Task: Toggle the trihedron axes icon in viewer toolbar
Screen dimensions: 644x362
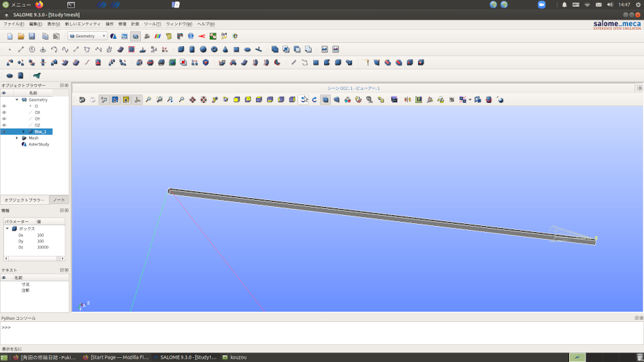Action: point(138,100)
